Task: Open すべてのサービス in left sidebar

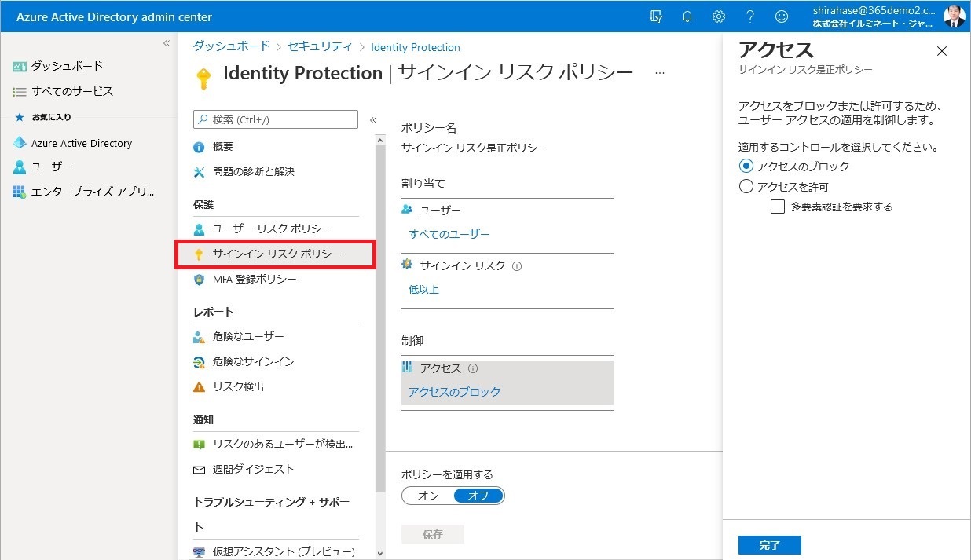Action: pos(72,92)
